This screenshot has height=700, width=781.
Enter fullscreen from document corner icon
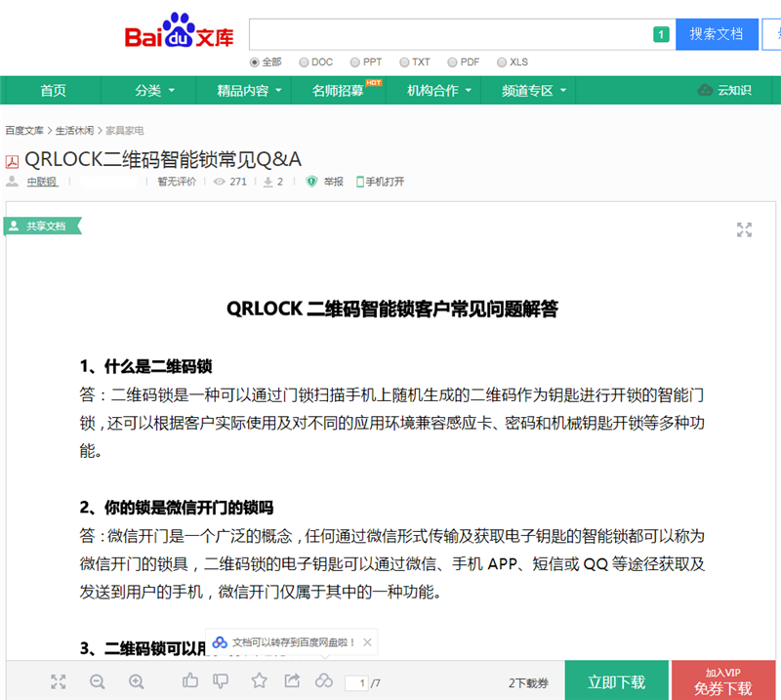click(744, 229)
